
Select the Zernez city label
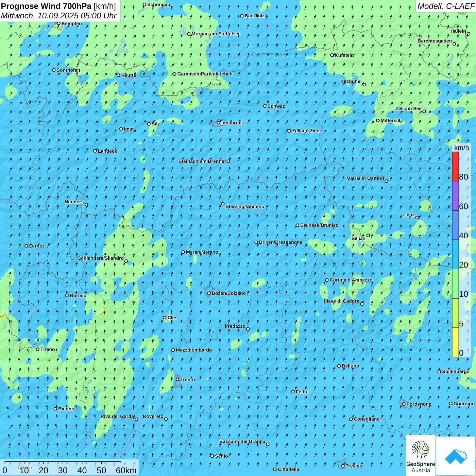tap(37, 246)
